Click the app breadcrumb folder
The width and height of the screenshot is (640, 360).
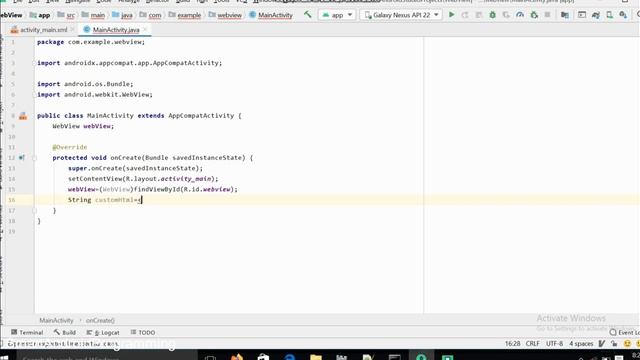click(40, 15)
